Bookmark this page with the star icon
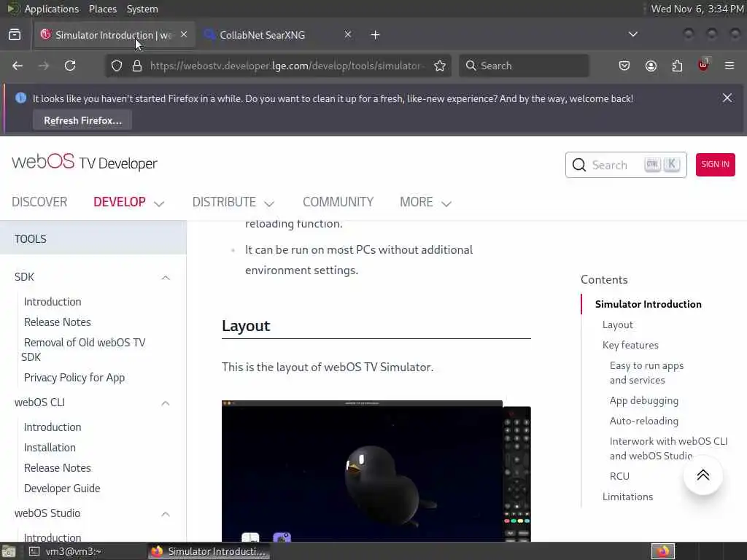The width and height of the screenshot is (747, 560). click(440, 66)
